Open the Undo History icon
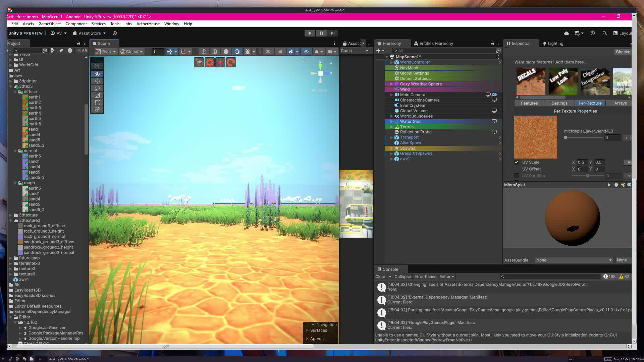This screenshot has height=362, width=644. click(x=593, y=33)
